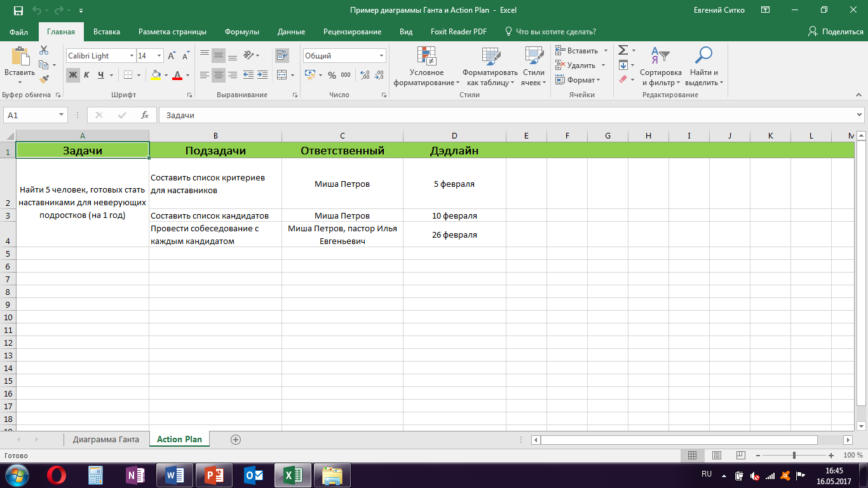Switch to Диаграмма Ганта sheet tab
This screenshot has height=488, width=868.
[x=105, y=439]
